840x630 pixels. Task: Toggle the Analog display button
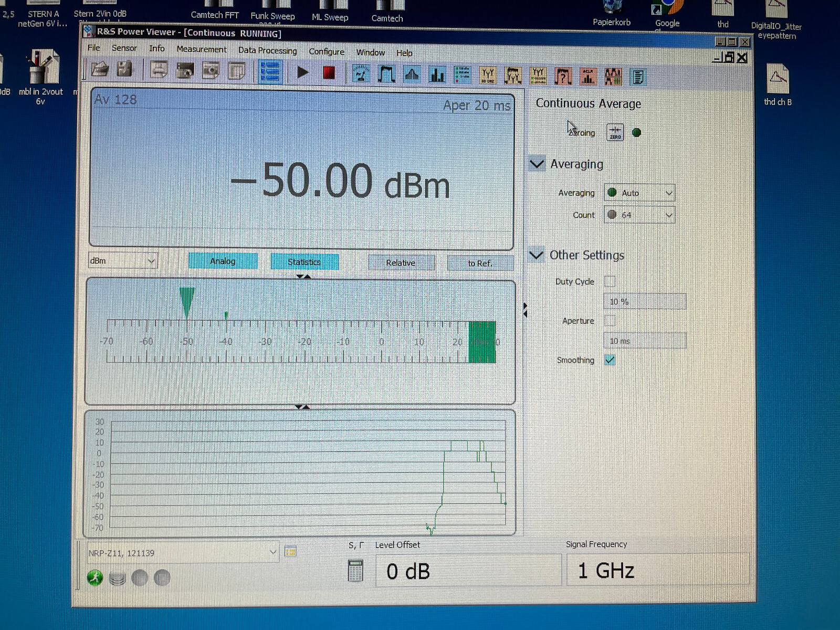[x=223, y=261]
